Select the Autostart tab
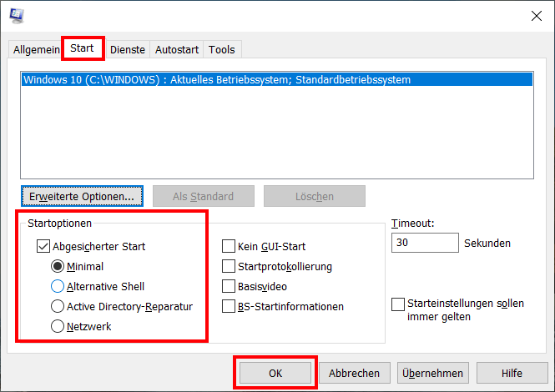Screen dimensions: 555x392 click(x=177, y=49)
